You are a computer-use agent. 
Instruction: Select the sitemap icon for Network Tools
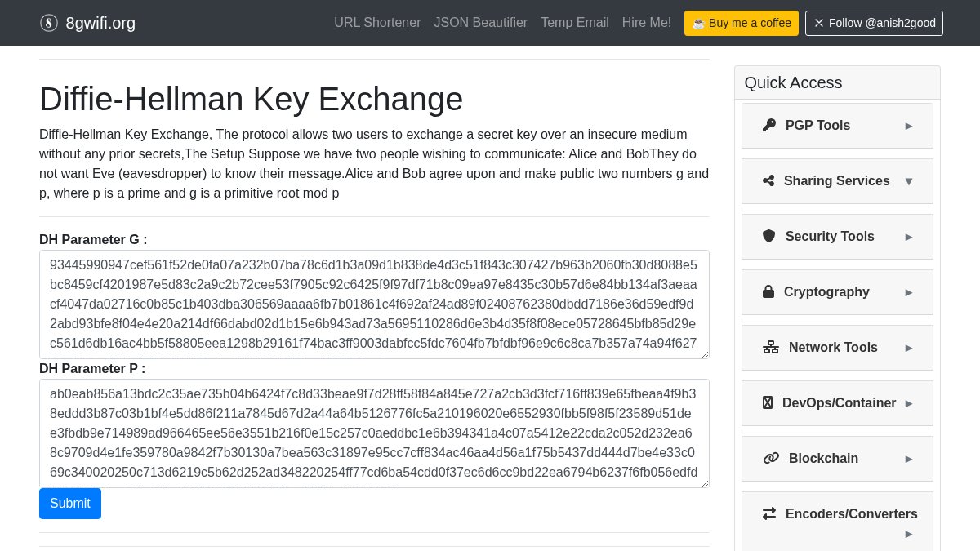coord(771,347)
